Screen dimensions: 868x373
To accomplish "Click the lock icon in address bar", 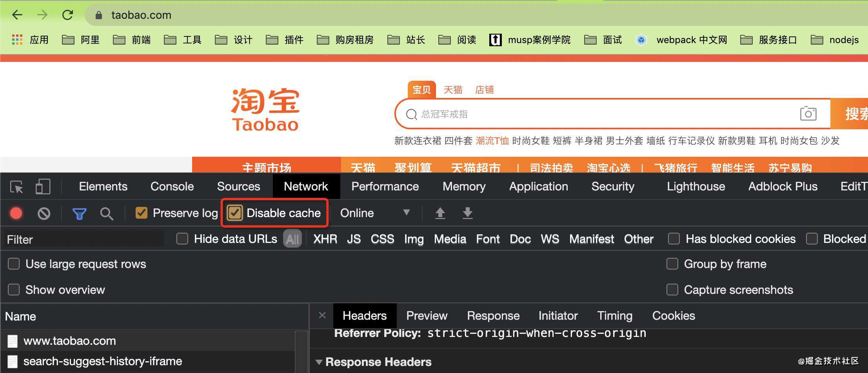I will tap(99, 15).
